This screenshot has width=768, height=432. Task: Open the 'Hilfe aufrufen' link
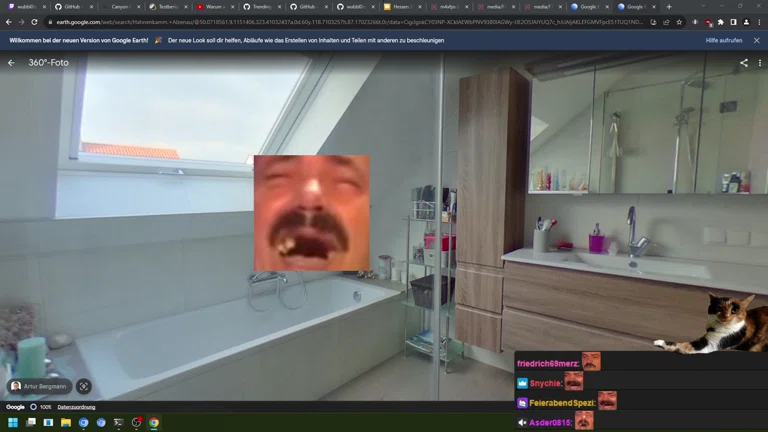[723, 41]
